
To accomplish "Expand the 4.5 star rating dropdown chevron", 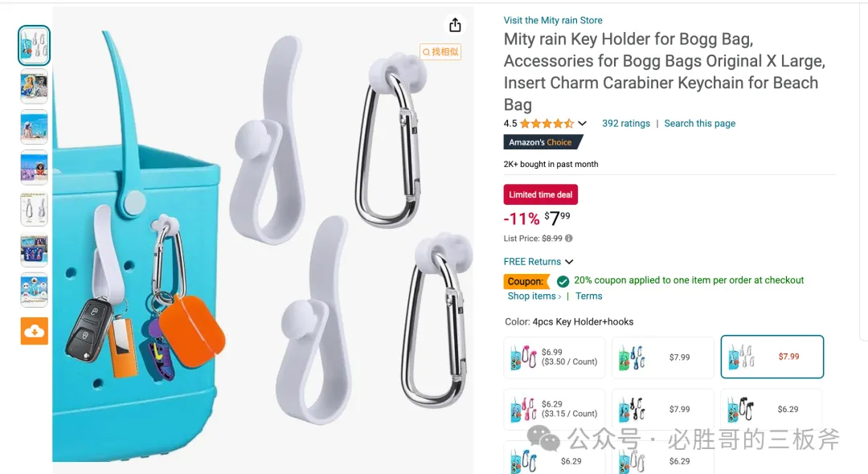I will point(582,124).
